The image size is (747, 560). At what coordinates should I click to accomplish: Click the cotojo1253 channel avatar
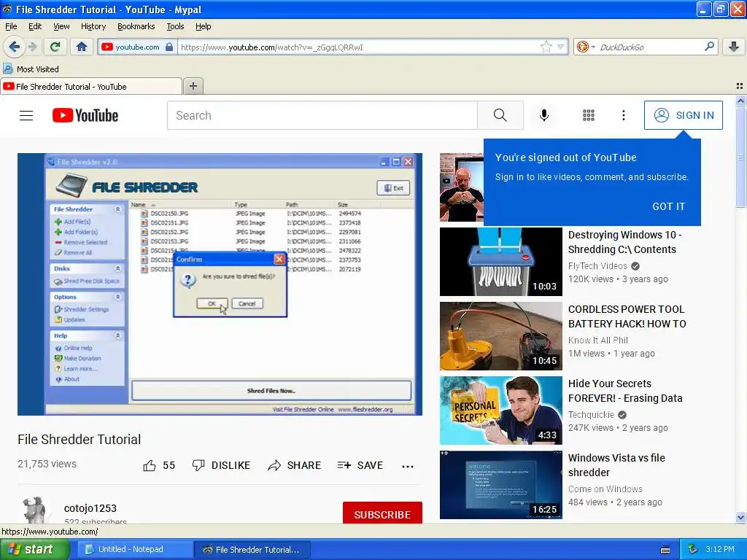(34, 510)
